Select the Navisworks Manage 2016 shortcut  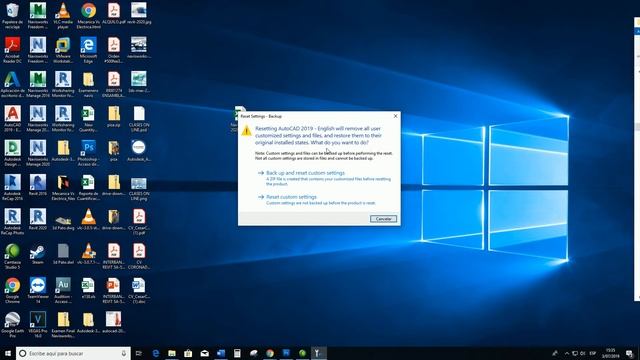(x=38, y=84)
